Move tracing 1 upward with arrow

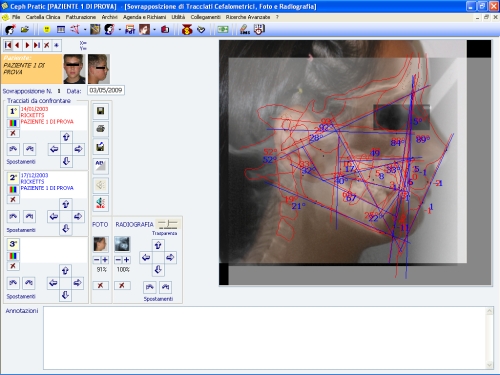(x=66, y=137)
